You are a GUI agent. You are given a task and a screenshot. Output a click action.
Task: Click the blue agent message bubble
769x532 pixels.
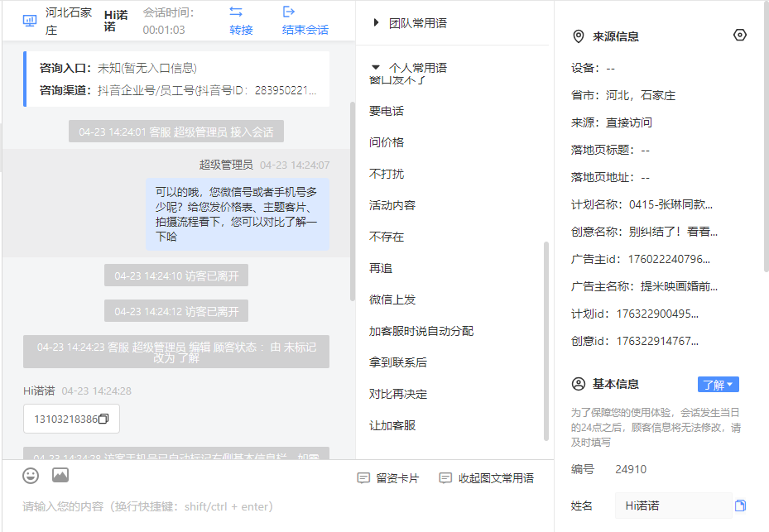[x=238, y=214]
